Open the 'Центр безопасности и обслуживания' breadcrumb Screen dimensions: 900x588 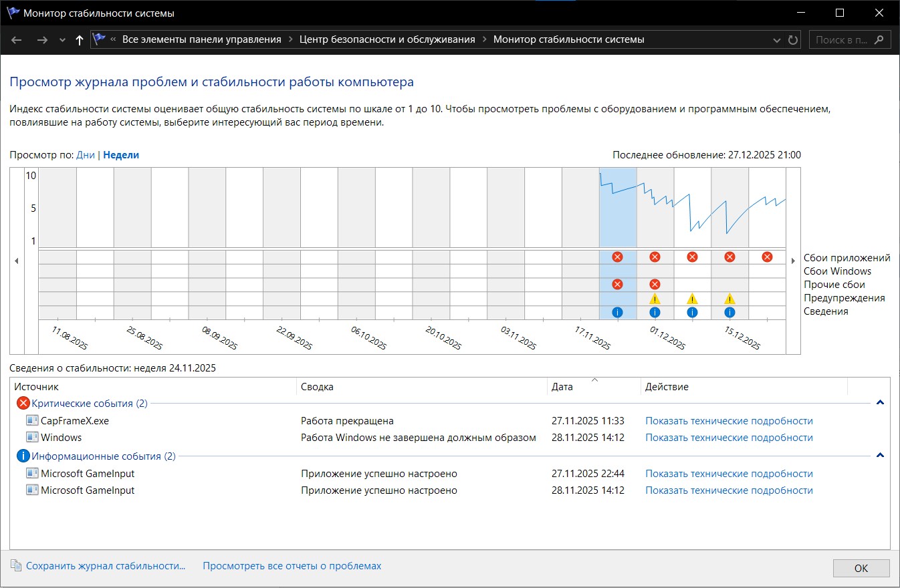click(387, 39)
